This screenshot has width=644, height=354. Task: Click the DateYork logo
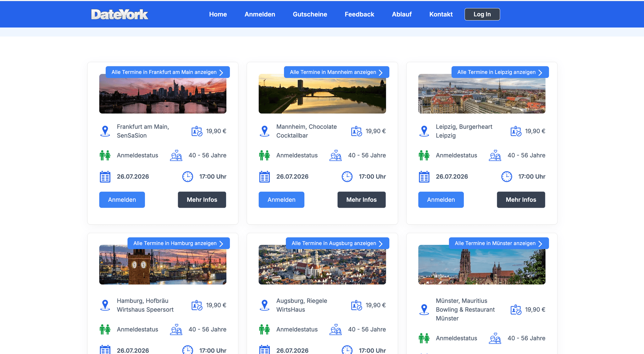point(119,14)
